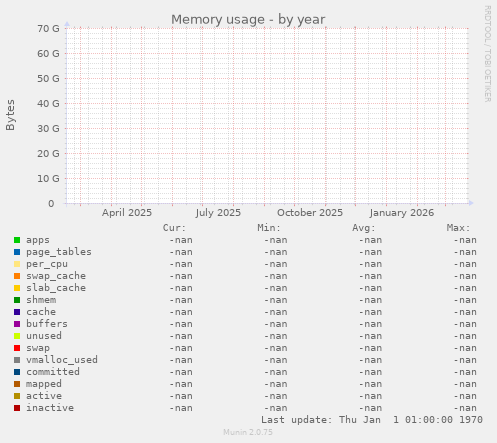Click the blue page_tables legend swatch

17,252
